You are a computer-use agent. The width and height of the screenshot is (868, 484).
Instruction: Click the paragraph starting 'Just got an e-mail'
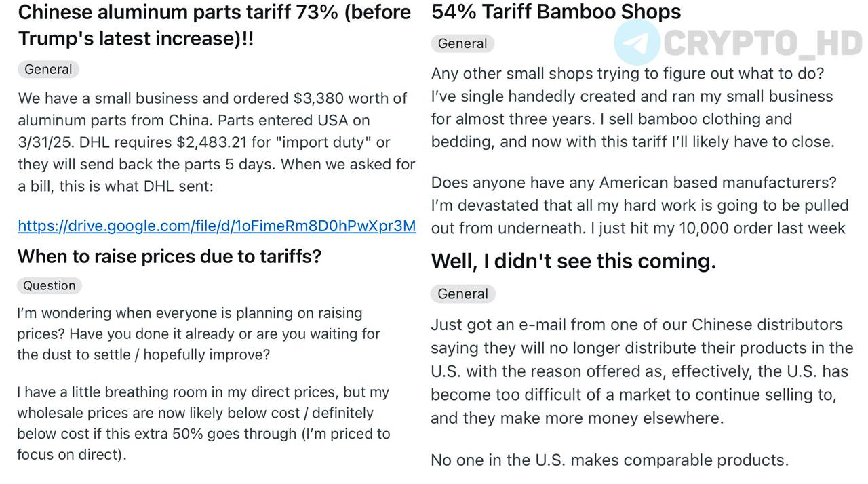click(642, 371)
